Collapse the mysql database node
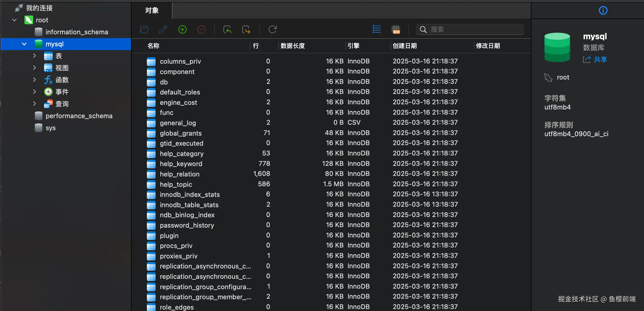Viewport: 644px width, 311px height. click(24, 44)
